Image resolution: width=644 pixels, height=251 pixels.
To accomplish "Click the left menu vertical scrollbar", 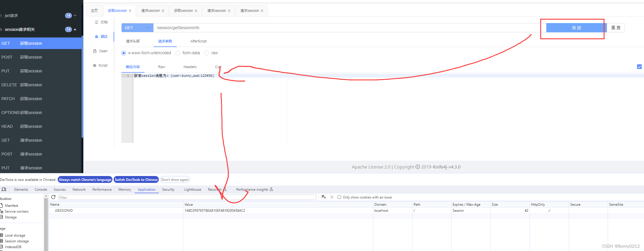I will [x=82, y=87].
